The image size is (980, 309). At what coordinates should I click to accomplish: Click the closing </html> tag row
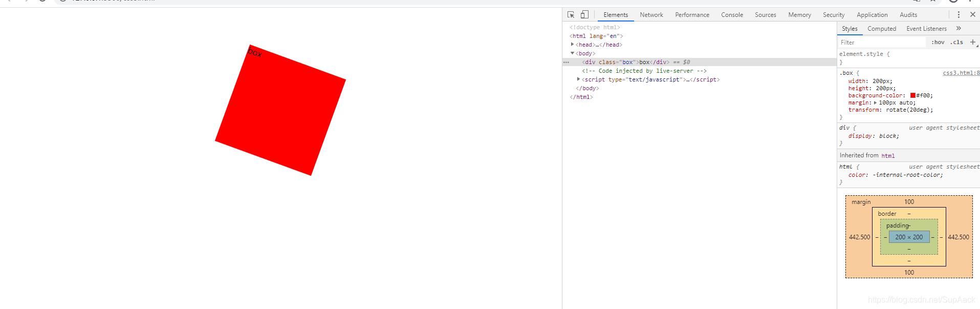pyautogui.click(x=581, y=97)
